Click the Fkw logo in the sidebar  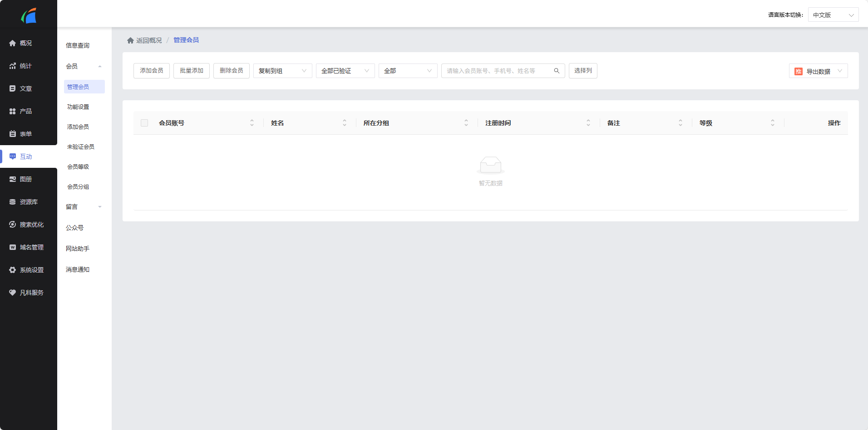29,16
